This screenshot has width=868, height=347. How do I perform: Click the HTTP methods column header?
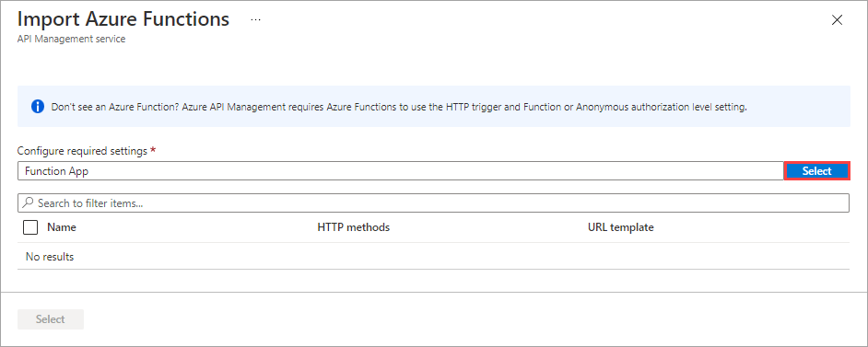tap(353, 227)
